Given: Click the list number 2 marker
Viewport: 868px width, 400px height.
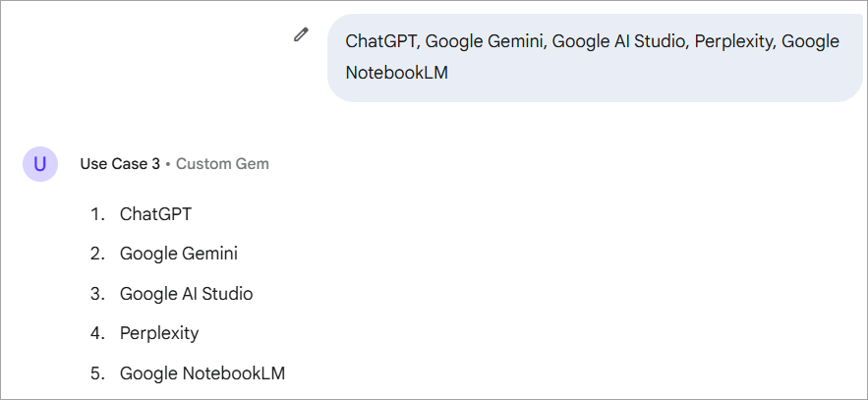Looking at the screenshot, I should pyautogui.click(x=96, y=254).
